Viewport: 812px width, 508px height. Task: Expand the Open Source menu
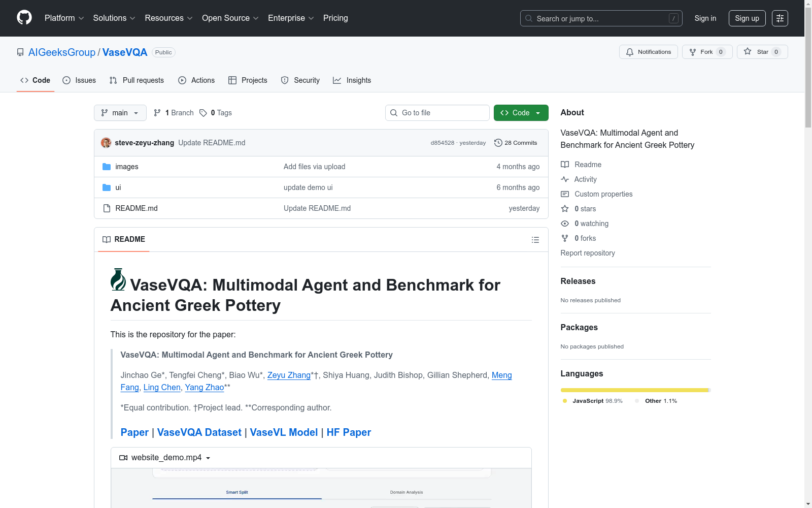pos(230,18)
